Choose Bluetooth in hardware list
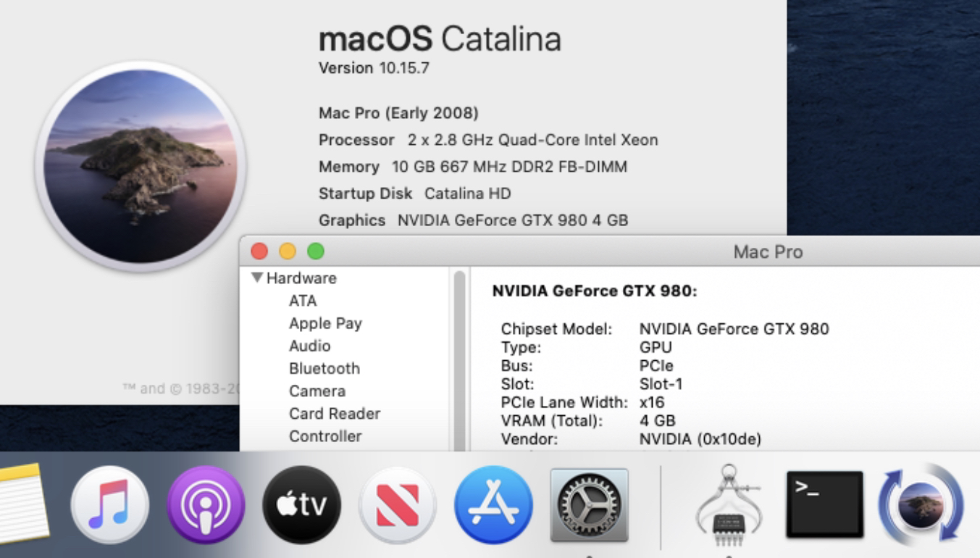This screenshot has height=558, width=980. pyautogui.click(x=324, y=368)
